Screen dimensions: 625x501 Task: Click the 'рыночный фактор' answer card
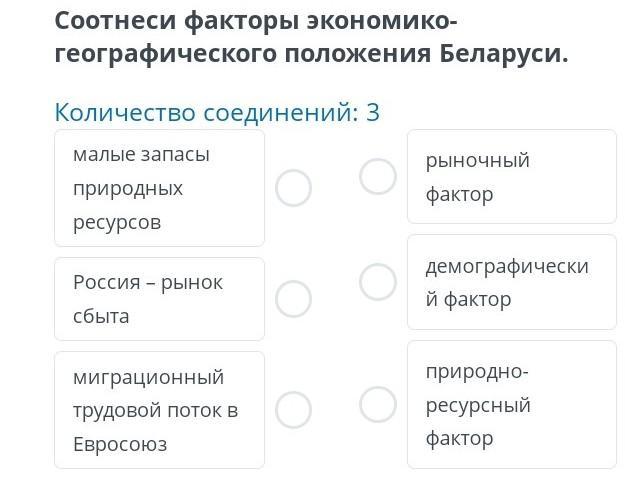pos(512,176)
